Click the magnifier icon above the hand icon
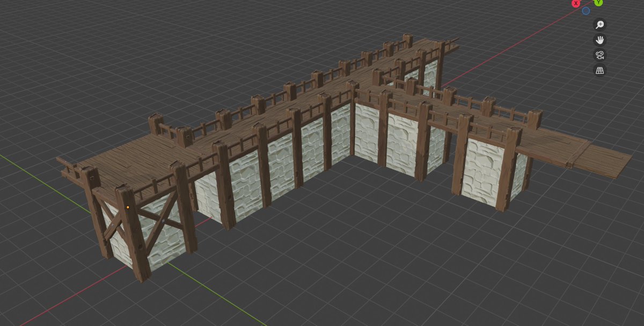The image size is (644, 326). (x=601, y=24)
